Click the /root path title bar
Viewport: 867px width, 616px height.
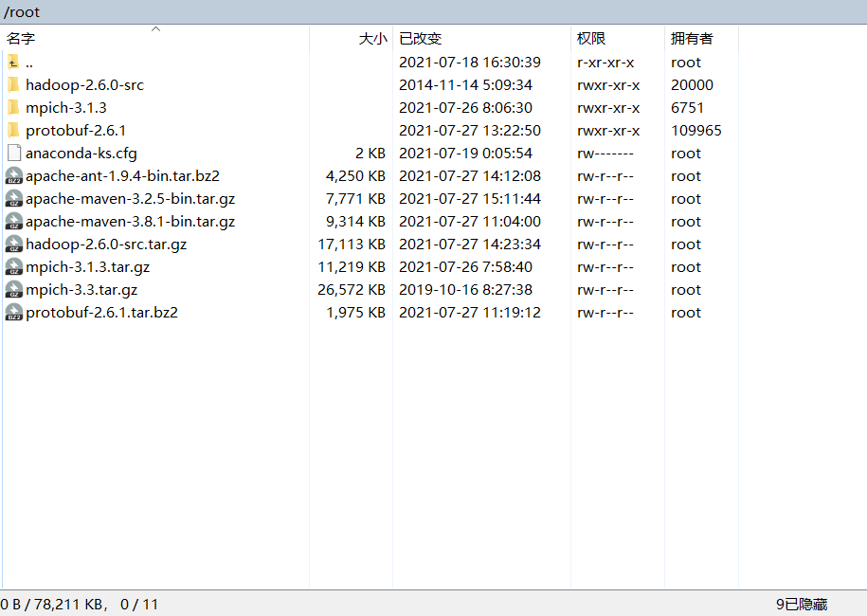click(434, 11)
